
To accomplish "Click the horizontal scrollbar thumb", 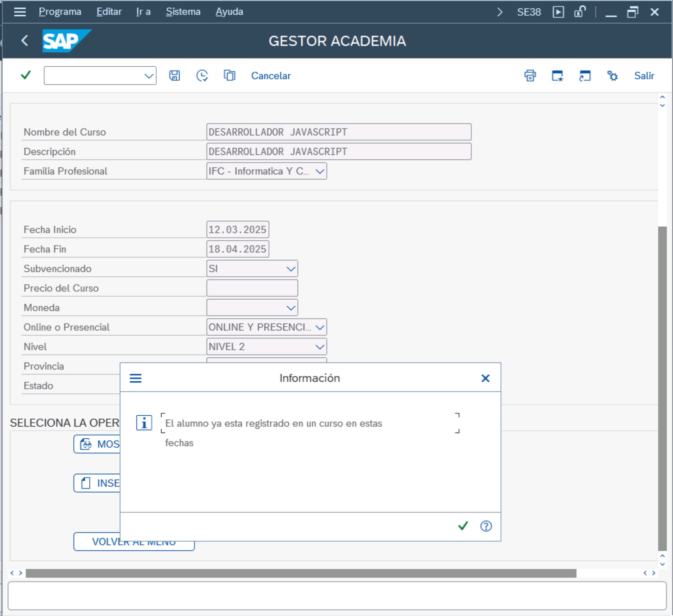I will point(301,573).
